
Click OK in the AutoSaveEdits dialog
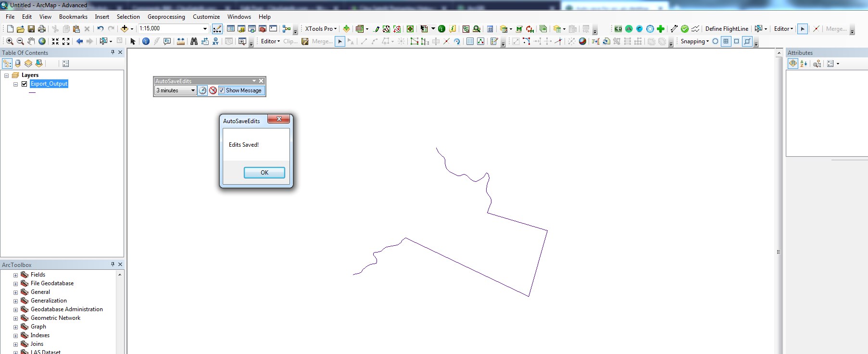pyautogui.click(x=264, y=173)
